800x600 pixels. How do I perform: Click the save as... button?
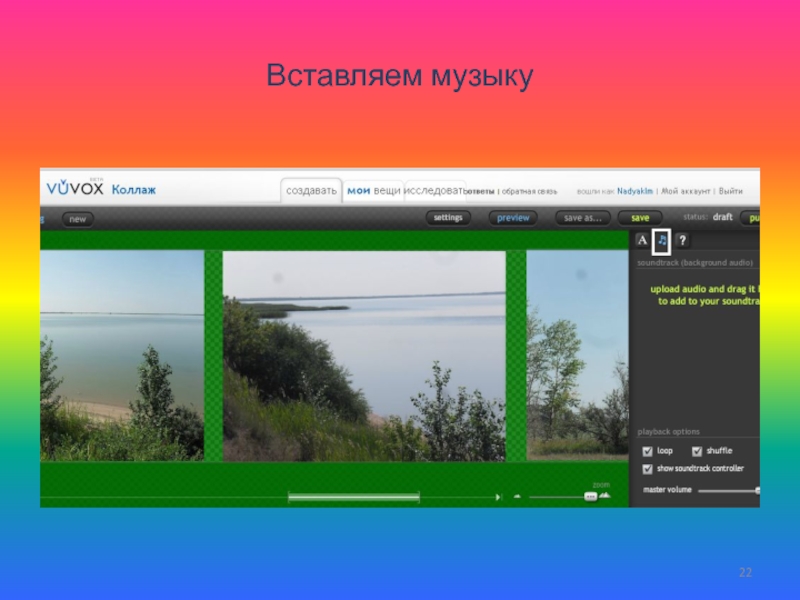coord(583,218)
